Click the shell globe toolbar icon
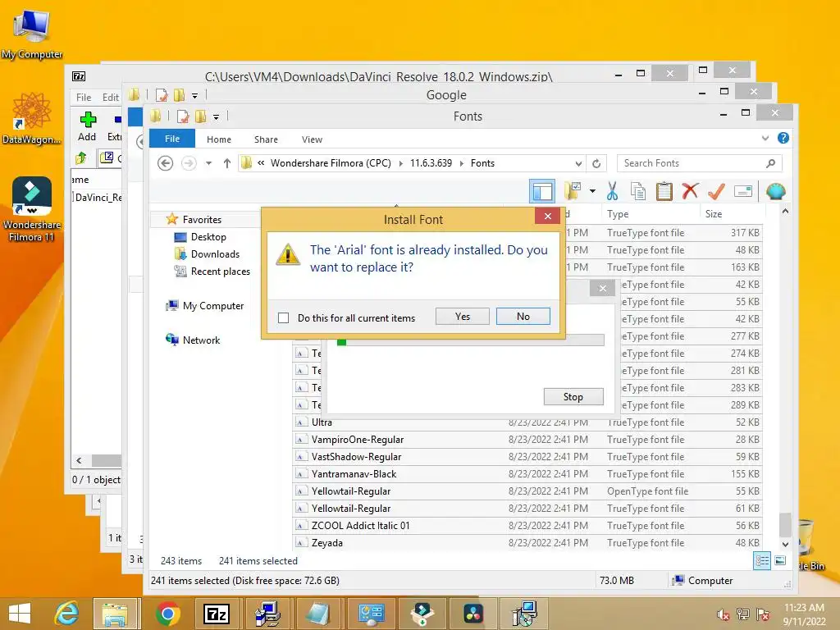This screenshot has height=630, width=840. (x=776, y=191)
